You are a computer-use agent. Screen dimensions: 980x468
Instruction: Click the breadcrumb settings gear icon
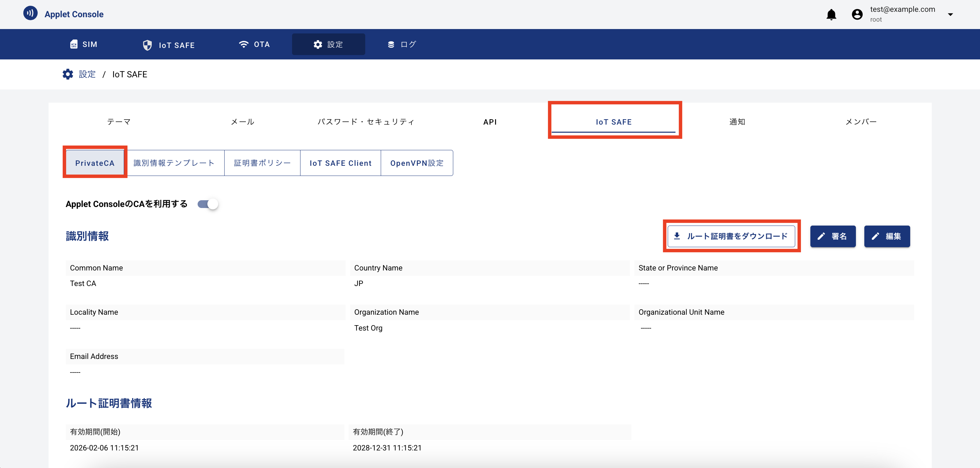(68, 74)
